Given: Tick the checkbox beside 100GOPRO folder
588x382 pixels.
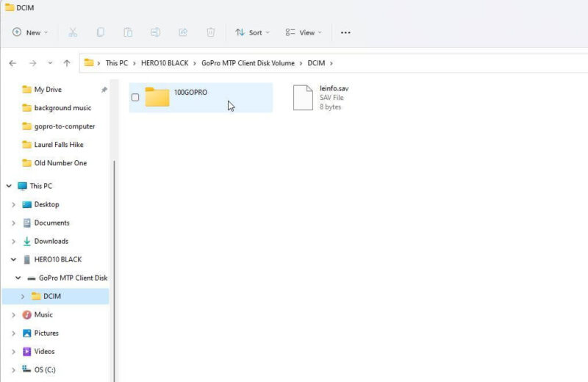Looking at the screenshot, I should coord(135,98).
